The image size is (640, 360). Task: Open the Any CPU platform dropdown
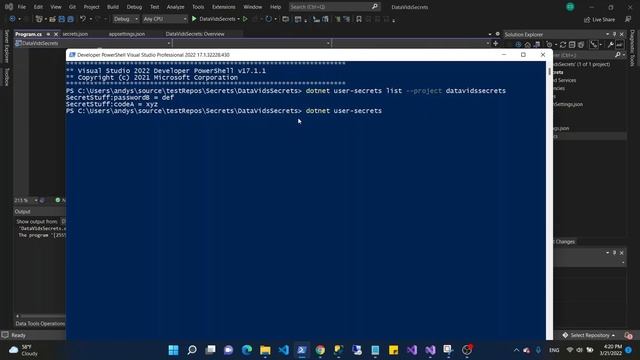pos(164,19)
